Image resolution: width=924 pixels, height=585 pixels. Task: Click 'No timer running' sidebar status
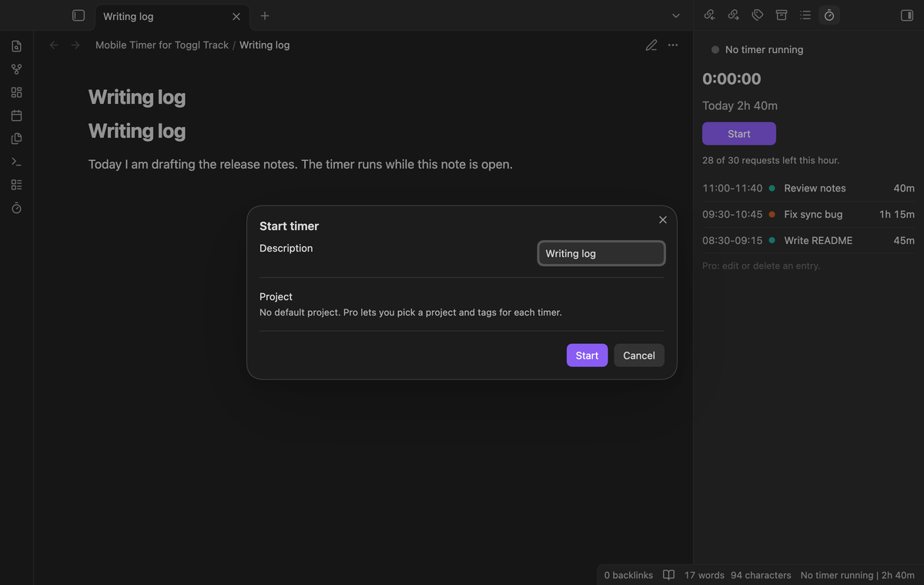pos(764,49)
